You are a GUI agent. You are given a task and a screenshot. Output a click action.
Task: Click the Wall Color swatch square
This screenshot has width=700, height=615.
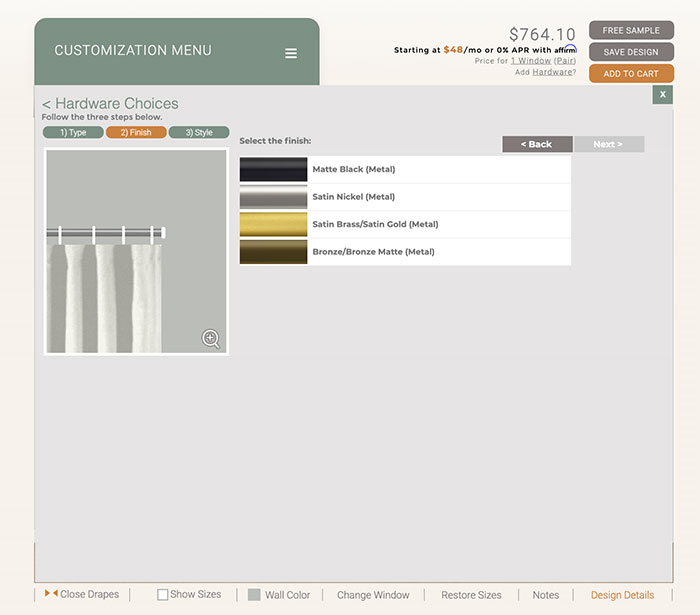[x=254, y=595]
